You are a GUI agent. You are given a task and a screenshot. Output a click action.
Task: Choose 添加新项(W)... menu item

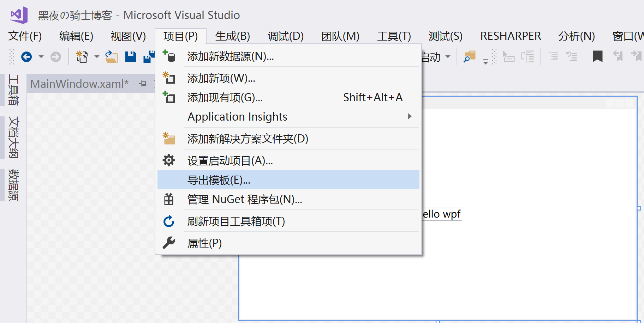(x=288, y=78)
